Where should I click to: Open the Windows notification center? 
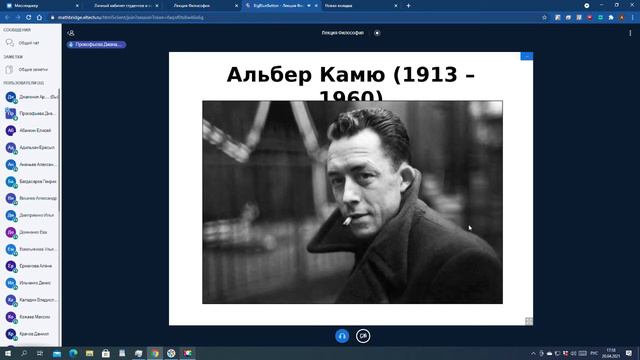[x=629, y=353]
